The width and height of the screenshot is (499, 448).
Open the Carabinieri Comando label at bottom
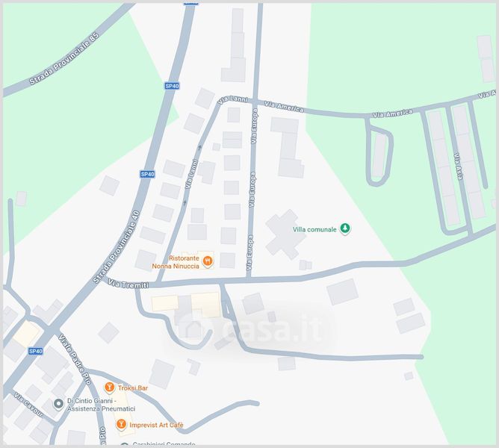pyautogui.click(x=164, y=444)
